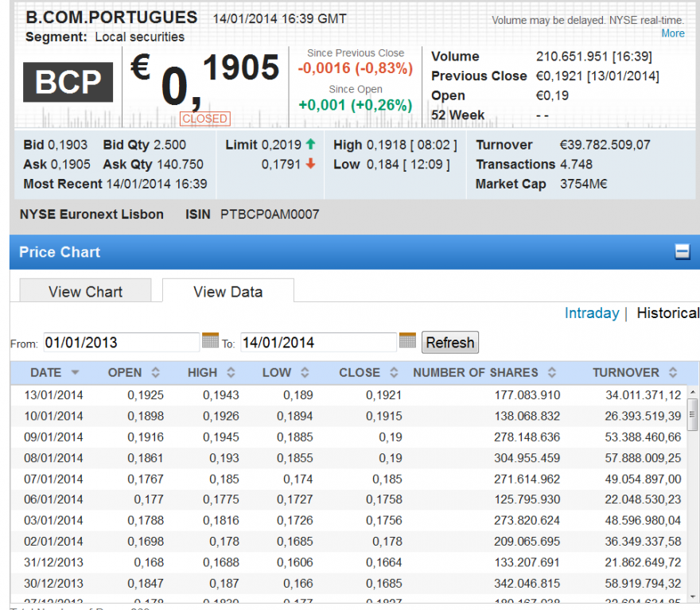Sort table by LOW column arrows
This screenshot has height=610, width=700.
pos(305,372)
